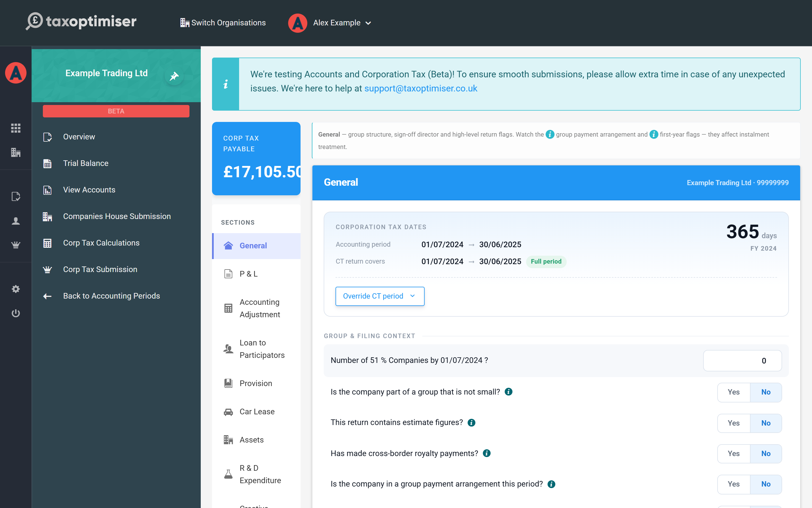
Task: Click info icon beside estimate figures question
Action: (x=471, y=423)
